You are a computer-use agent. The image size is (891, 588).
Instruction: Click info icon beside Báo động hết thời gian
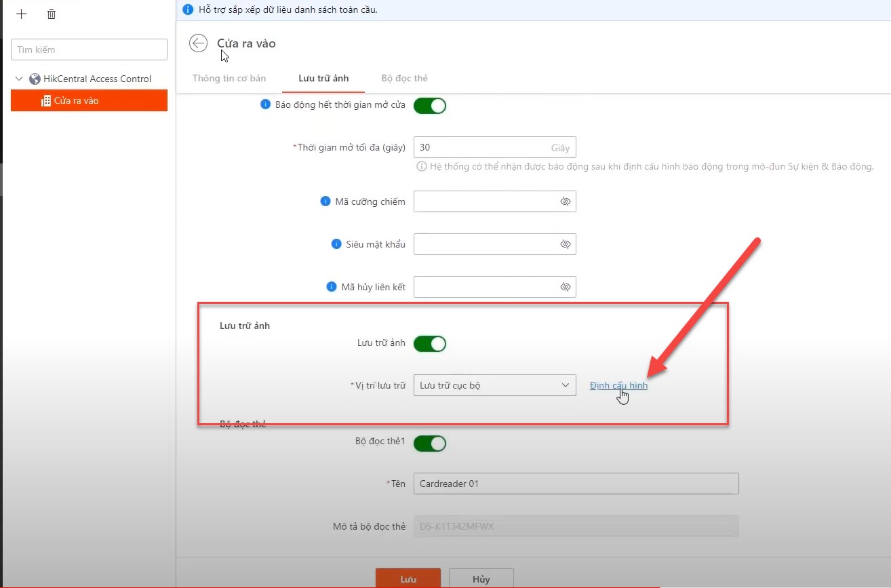click(266, 105)
